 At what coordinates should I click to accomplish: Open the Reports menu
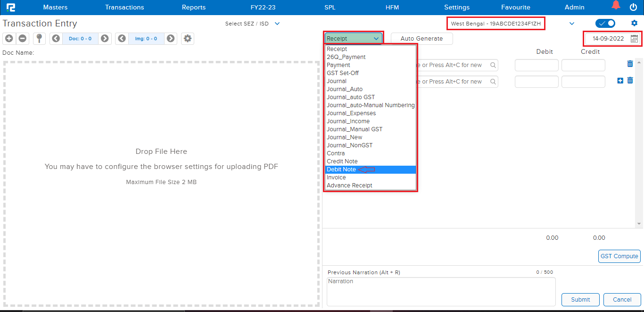point(194,7)
